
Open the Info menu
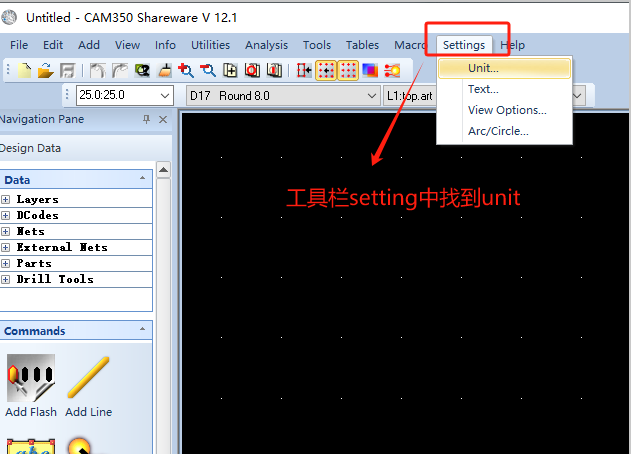[x=165, y=45]
